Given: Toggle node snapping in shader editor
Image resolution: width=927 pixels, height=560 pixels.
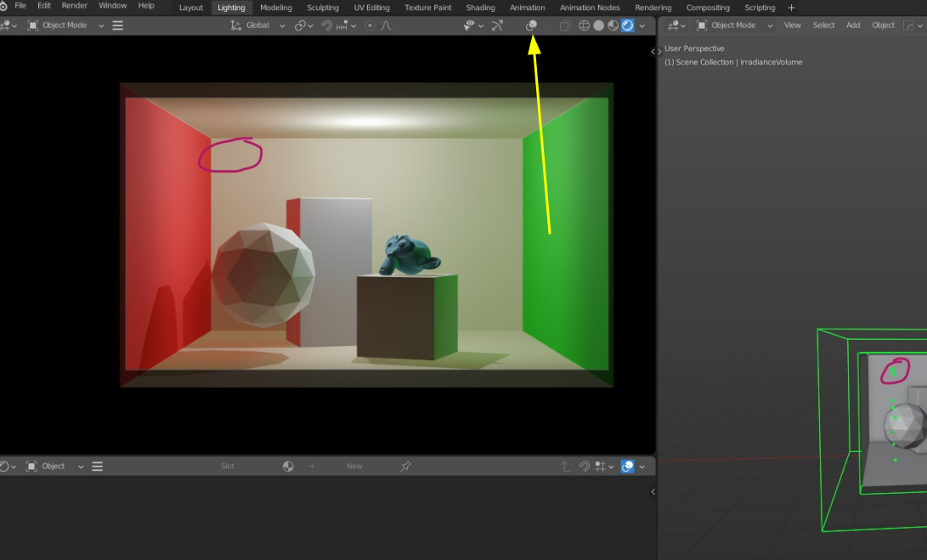Looking at the screenshot, I should pyautogui.click(x=584, y=466).
